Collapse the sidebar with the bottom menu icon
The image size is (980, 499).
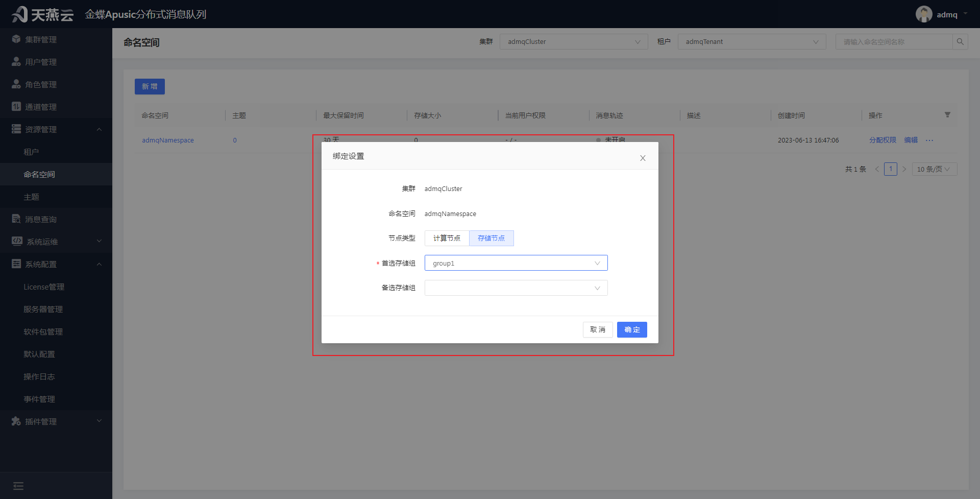pos(18,486)
